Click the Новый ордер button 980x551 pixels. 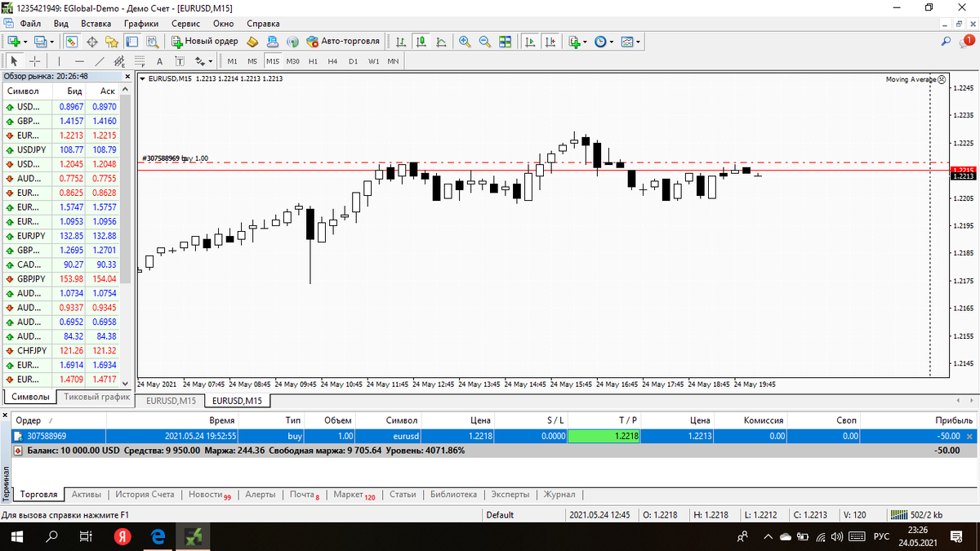tap(205, 42)
